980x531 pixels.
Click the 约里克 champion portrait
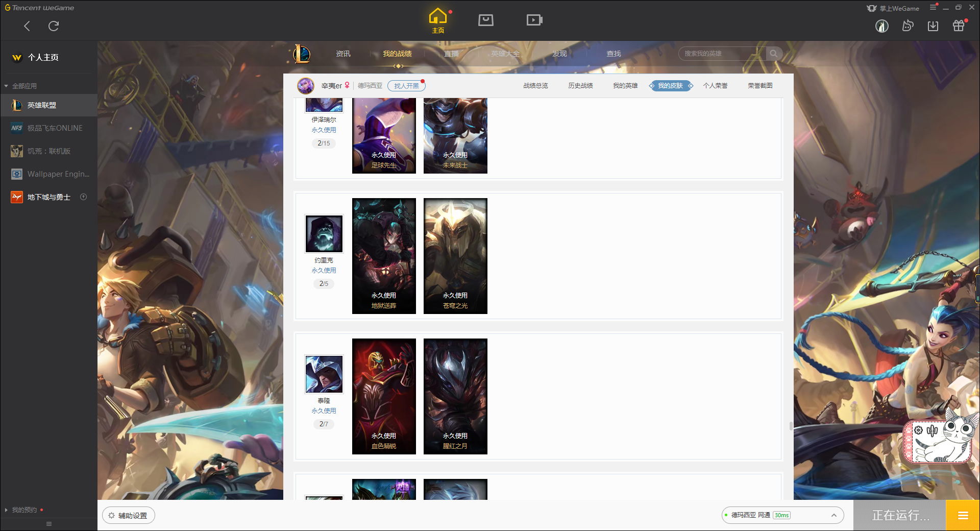coord(324,234)
